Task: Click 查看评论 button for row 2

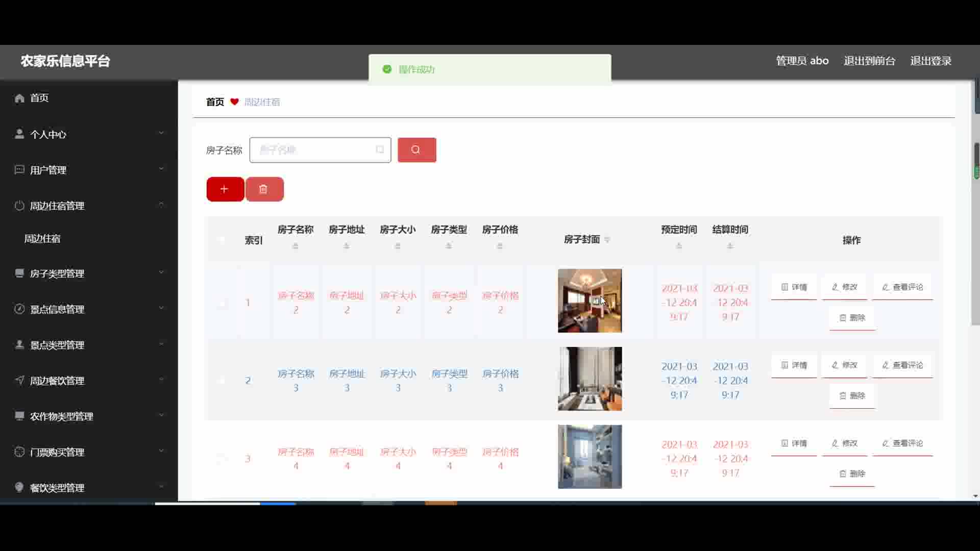Action: point(902,365)
